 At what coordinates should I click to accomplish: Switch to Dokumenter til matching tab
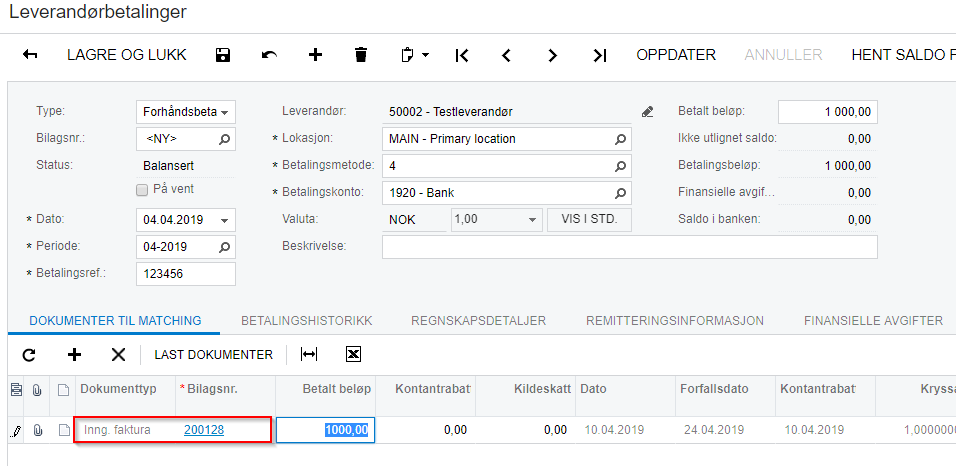pos(115,320)
